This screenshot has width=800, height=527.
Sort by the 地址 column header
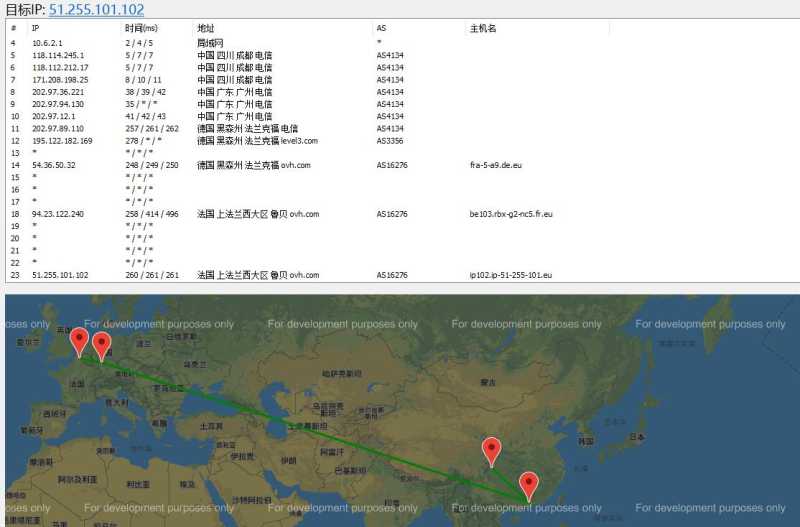[206, 28]
